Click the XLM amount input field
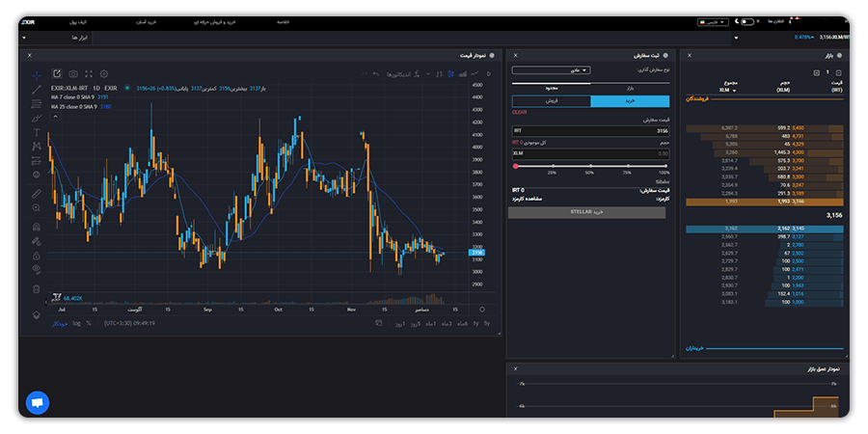This screenshot has width=868, height=434. 590,154
